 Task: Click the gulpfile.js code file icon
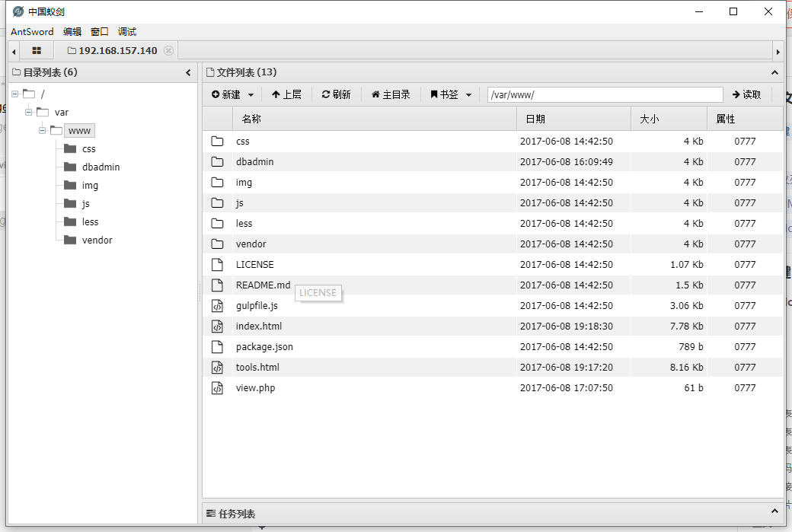tap(217, 306)
